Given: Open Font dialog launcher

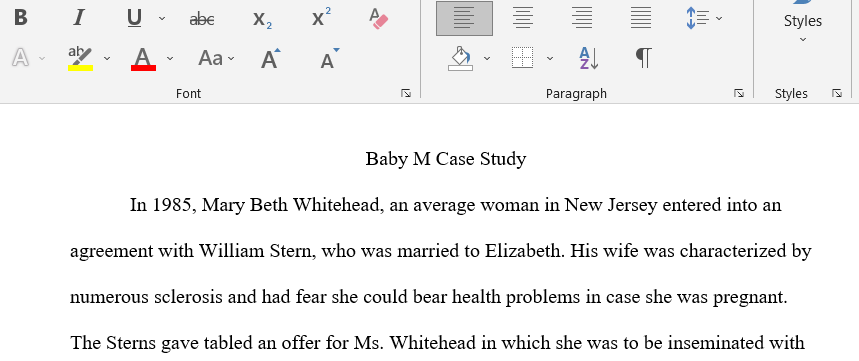Looking at the screenshot, I should click(406, 94).
